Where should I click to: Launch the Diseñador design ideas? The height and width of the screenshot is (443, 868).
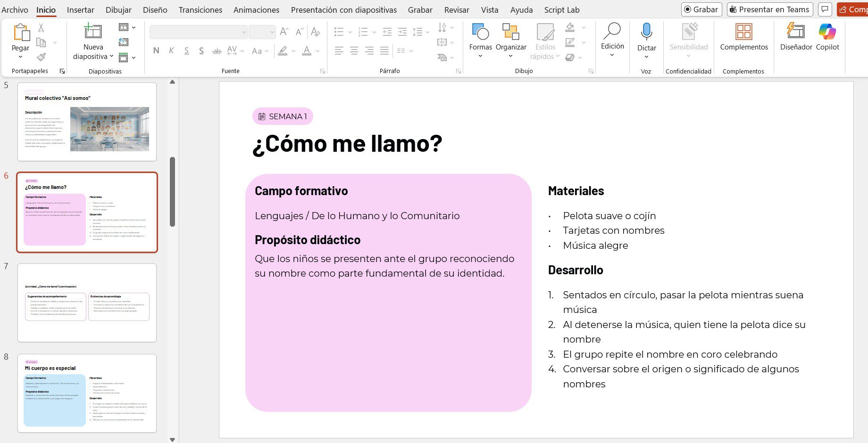click(795, 32)
